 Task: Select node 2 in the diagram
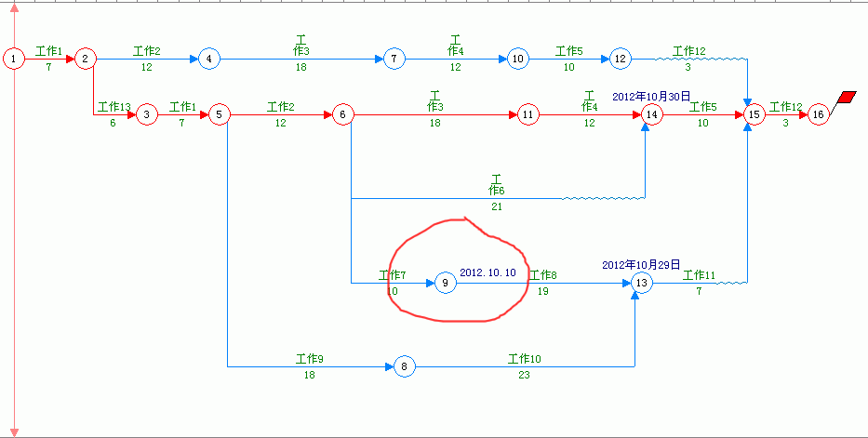point(86,58)
